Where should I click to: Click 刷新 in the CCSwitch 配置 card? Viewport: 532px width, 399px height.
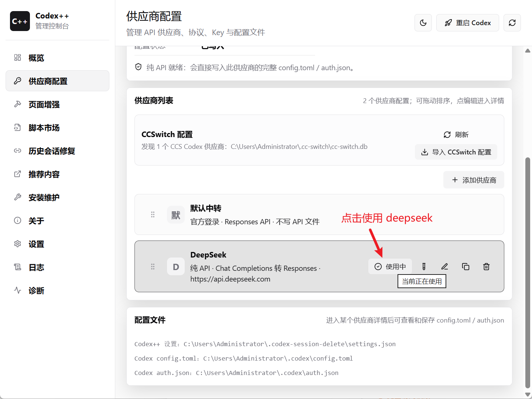[456, 135]
